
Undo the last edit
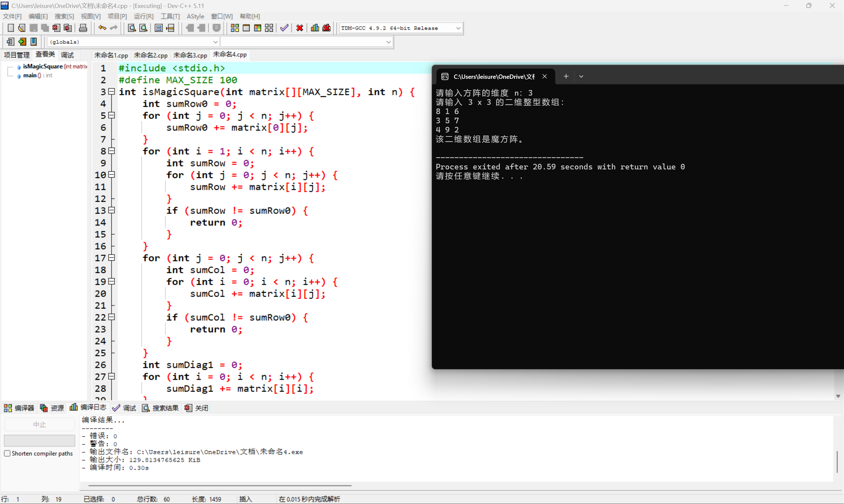click(x=102, y=28)
